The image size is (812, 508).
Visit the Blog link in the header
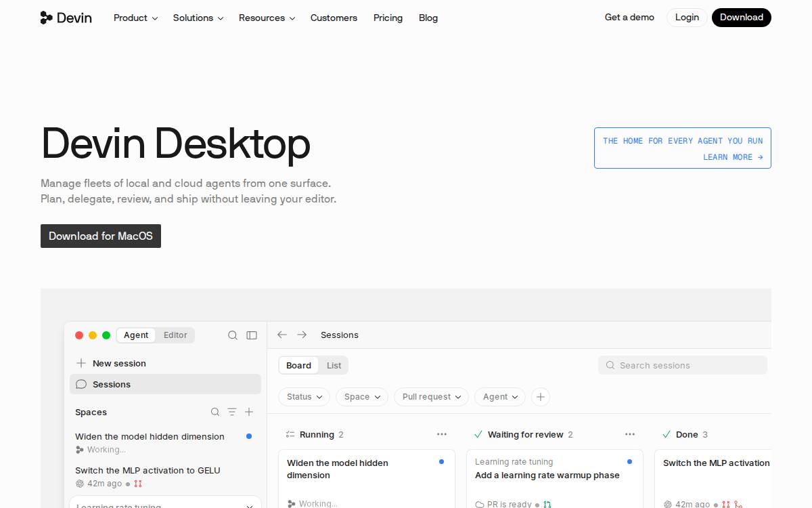coord(428,18)
